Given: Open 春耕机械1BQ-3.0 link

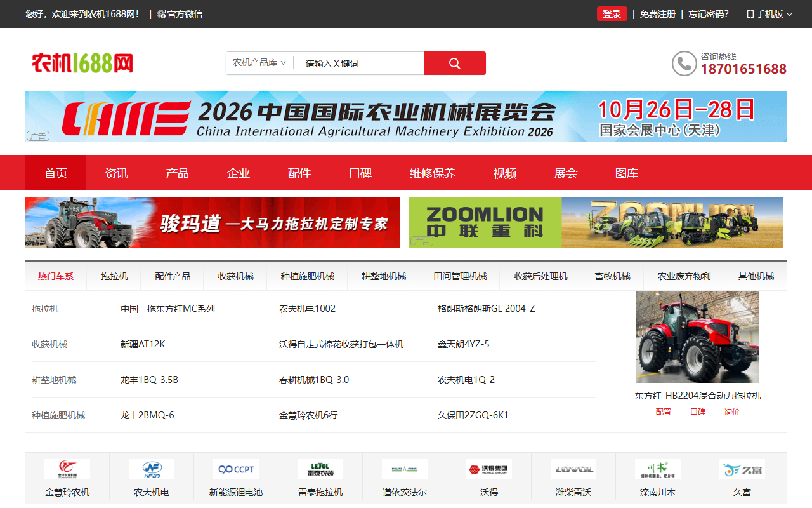Looking at the screenshot, I should pyautogui.click(x=314, y=380).
